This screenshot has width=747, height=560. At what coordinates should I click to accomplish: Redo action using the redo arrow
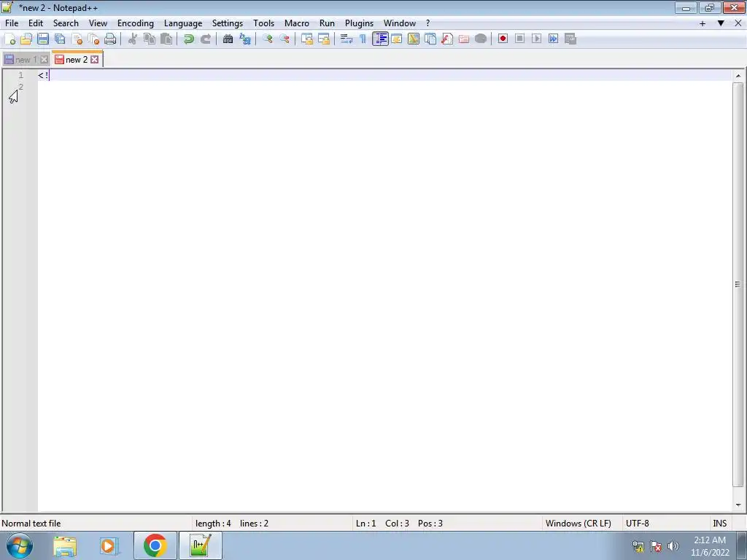coord(206,39)
